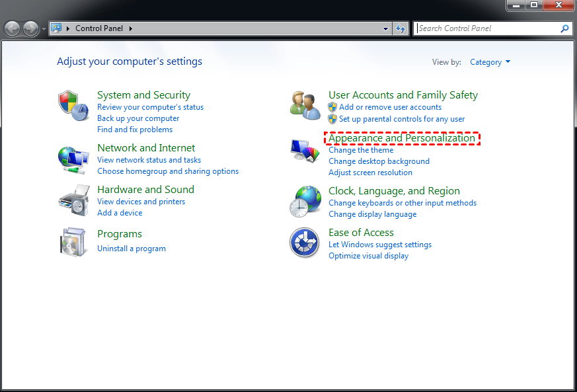Click the Clock, Language, and Region globe icon
The width and height of the screenshot is (577, 392).
[305, 202]
